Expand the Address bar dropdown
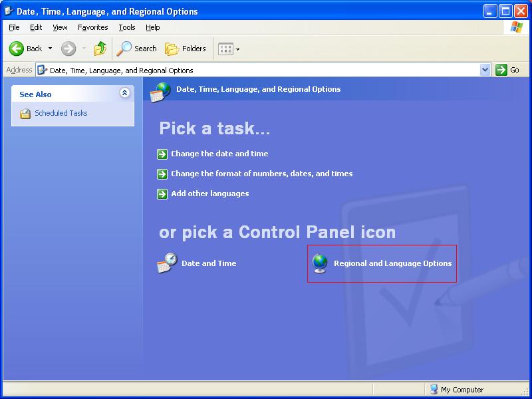 485,70
